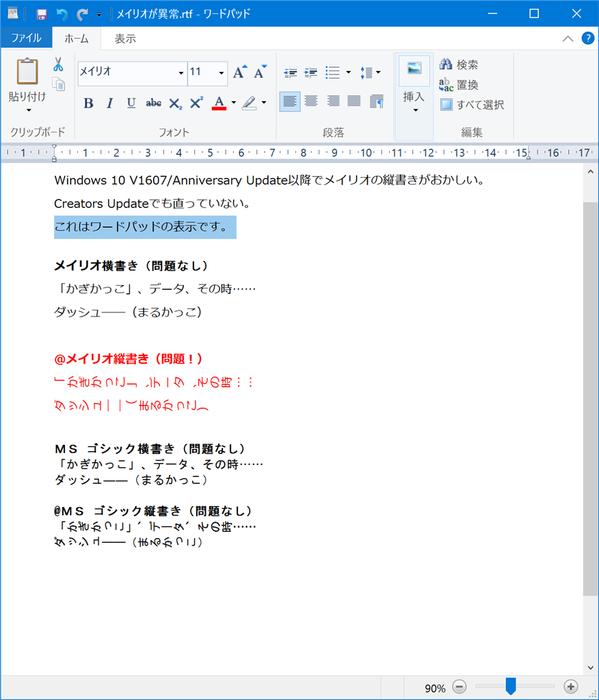Click the メイリオ font name field
Screen dimensions: 599x700
(x=127, y=72)
